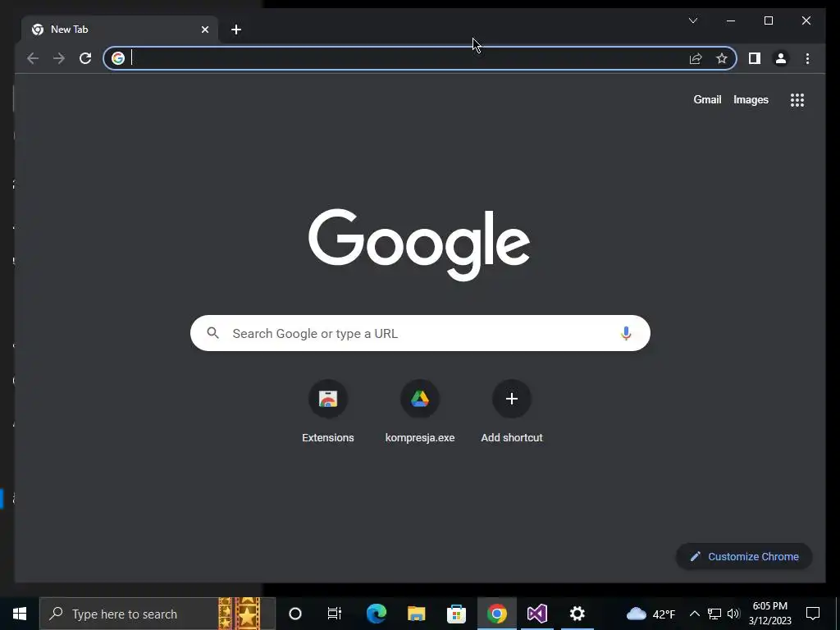Viewport: 840px width, 630px height.
Task: Launch Microsoft Edge from the taskbar
Action: tap(376, 614)
